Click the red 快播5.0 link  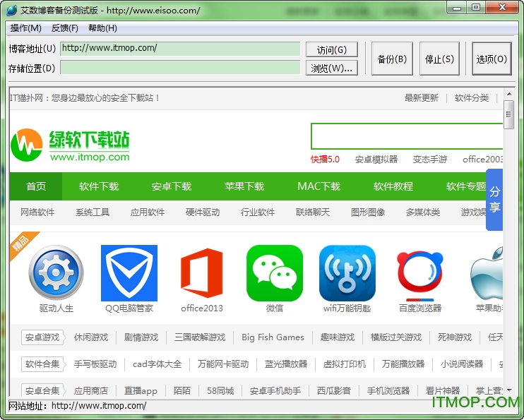[325, 160]
